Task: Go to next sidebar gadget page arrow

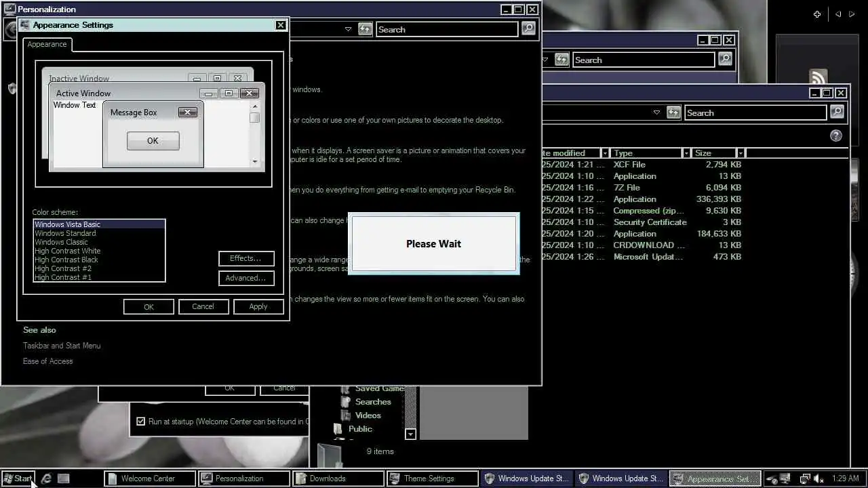Action: pyautogui.click(x=852, y=14)
